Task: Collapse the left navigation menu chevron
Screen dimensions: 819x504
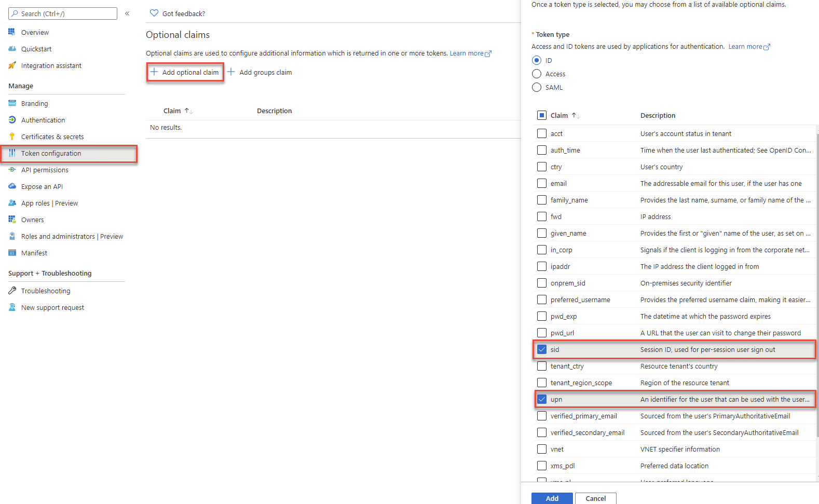Action: (x=127, y=13)
